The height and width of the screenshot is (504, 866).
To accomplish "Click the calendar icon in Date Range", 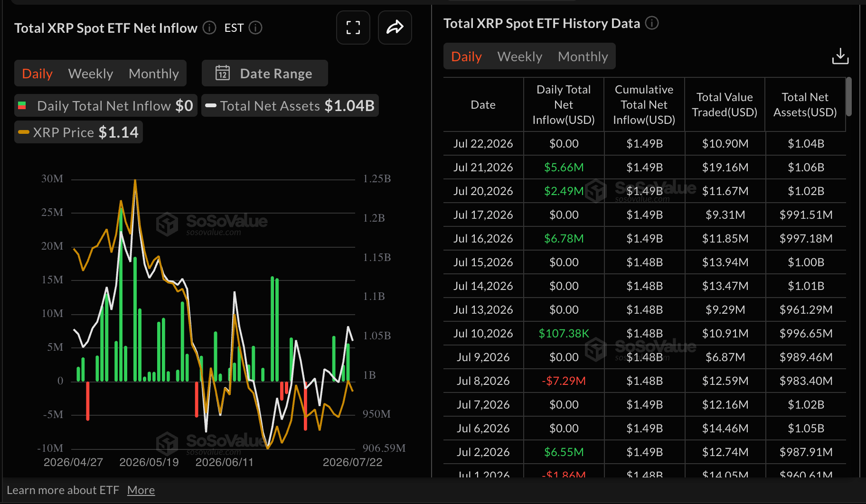I will tap(223, 73).
